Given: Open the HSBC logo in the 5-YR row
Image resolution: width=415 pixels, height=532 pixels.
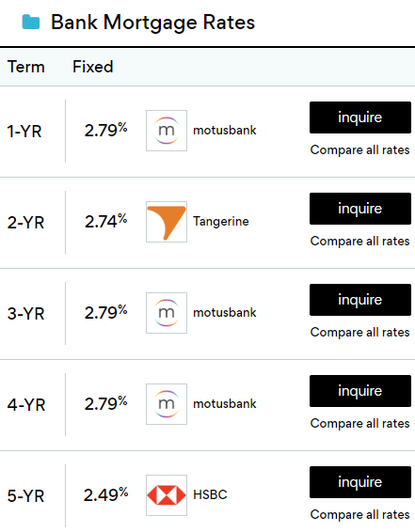Looking at the screenshot, I should tap(167, 495).
